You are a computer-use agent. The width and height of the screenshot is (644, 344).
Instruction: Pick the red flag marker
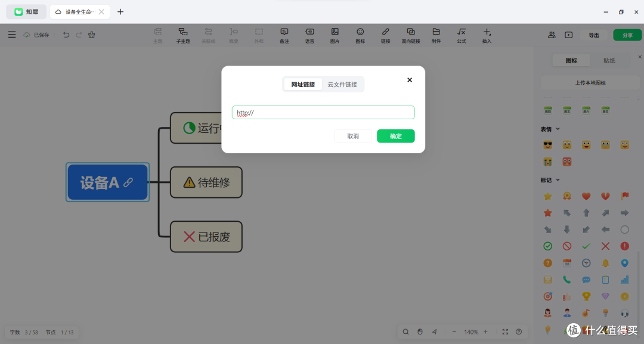pyautogui.click(x=625, y=196)
